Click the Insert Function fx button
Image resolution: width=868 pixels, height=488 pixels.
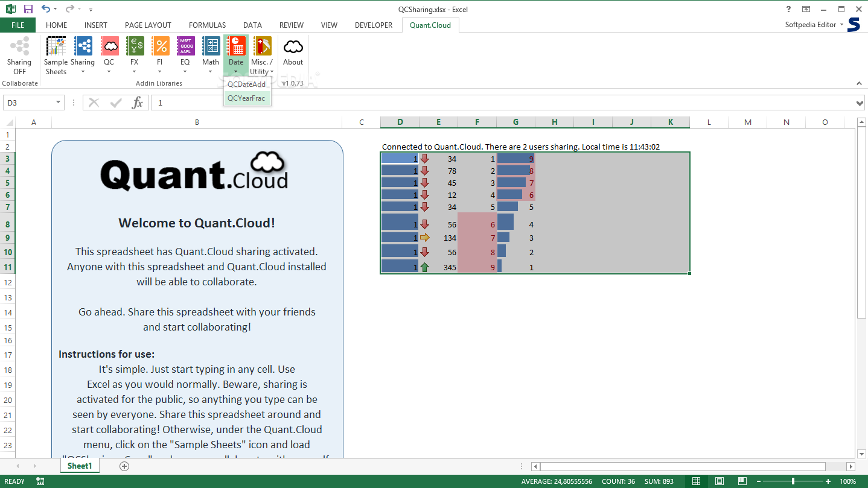(138, 103)
